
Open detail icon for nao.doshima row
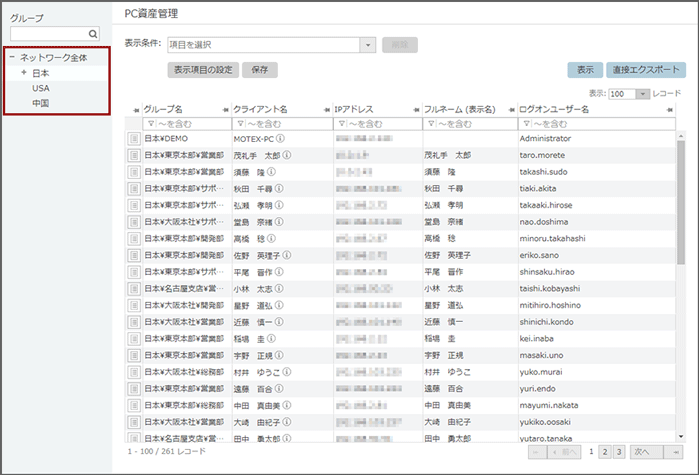pyautogui.click(x=134, y=222)
